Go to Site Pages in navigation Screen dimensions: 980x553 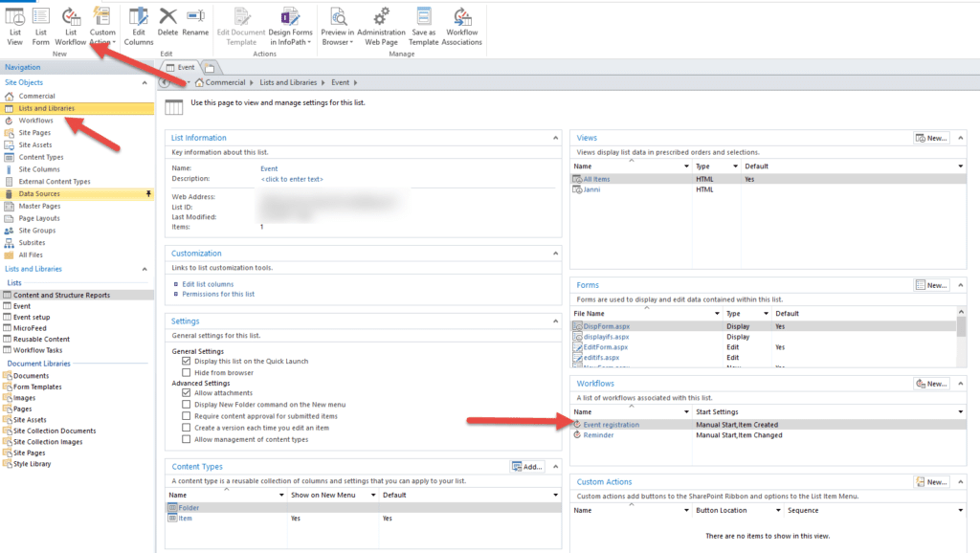pos(34,132)
